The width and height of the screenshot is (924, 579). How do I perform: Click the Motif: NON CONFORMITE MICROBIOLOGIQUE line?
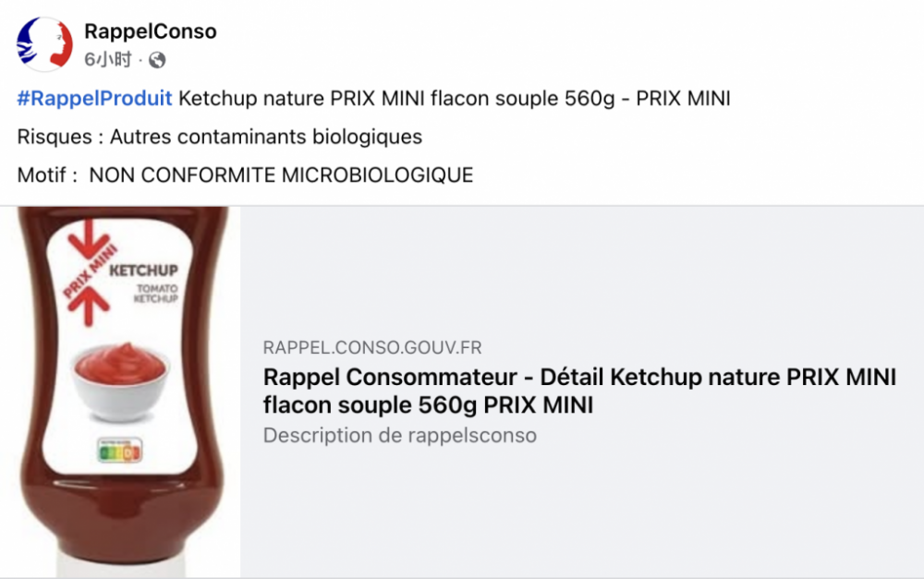pos(245,175)
